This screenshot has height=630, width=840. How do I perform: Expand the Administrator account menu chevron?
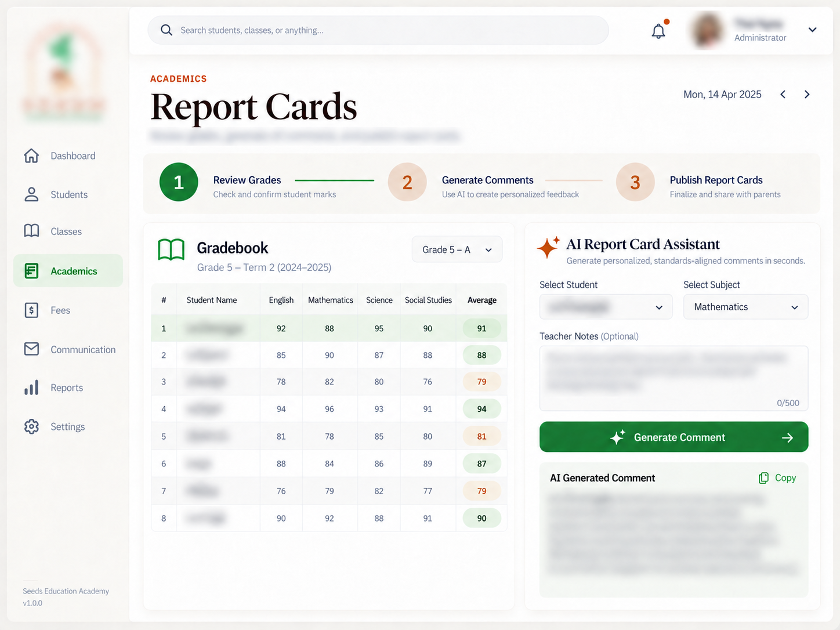813,30
